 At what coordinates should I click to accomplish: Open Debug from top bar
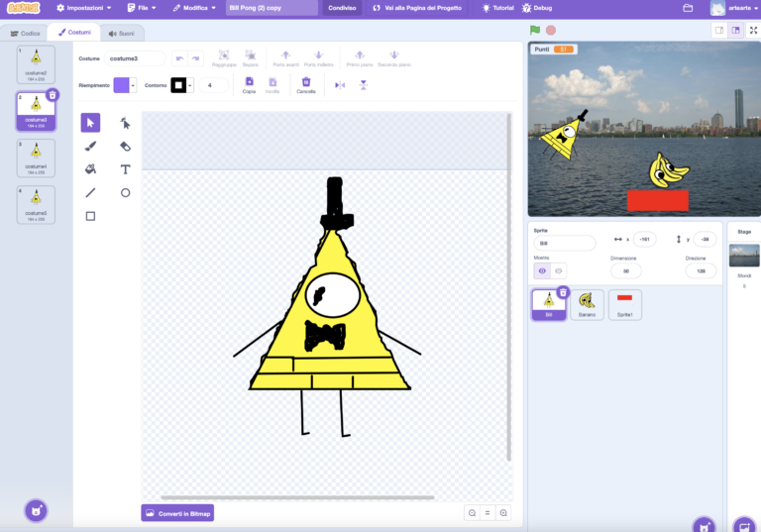click(x=537, y=8)
